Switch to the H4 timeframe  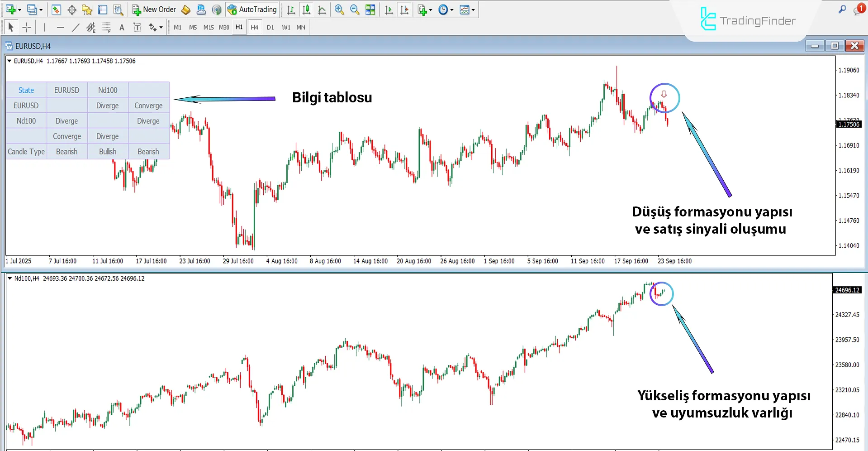(255, 27)
